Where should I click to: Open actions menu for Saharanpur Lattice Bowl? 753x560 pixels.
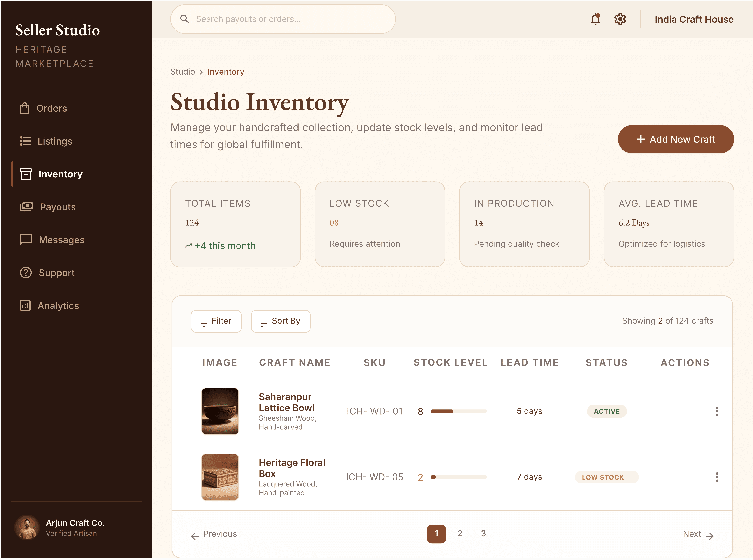coord(717,411)
